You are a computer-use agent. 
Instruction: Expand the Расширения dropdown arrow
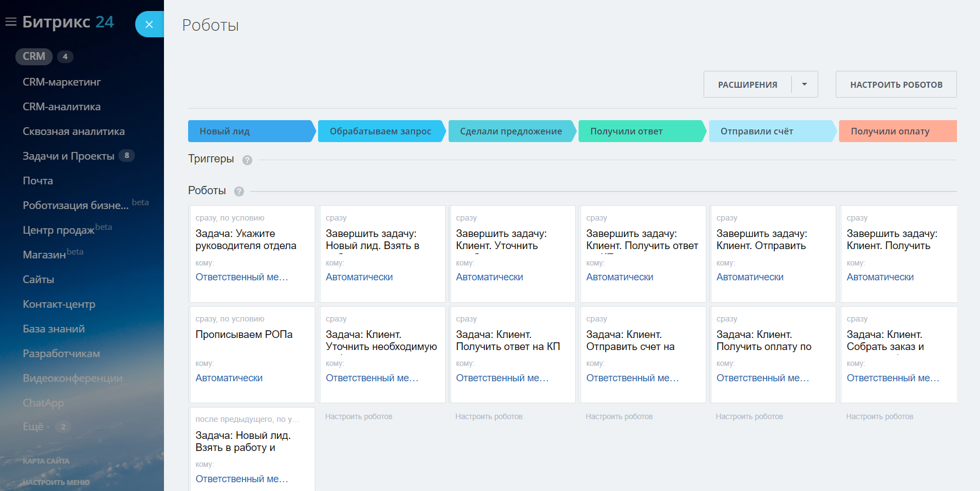[x=804, y=84]
